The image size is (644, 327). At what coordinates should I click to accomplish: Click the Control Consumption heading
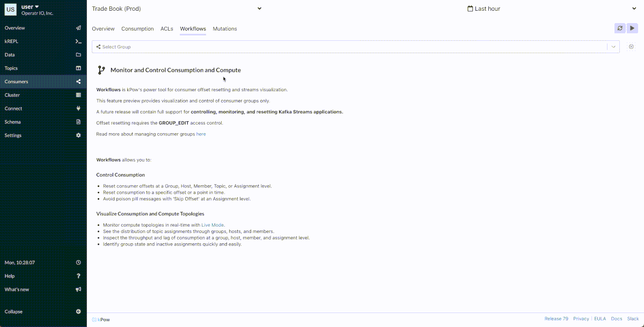click(121, 175)
